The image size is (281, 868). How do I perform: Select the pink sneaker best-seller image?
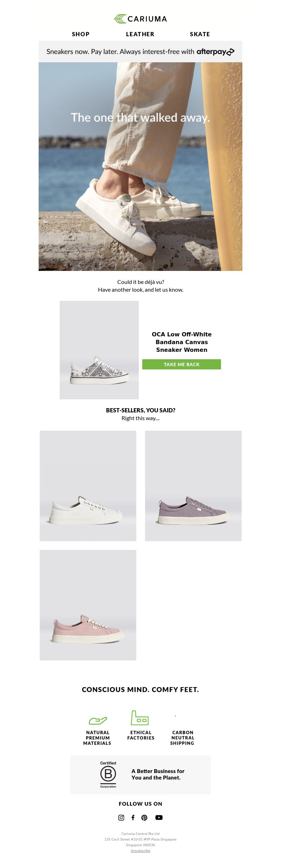click(88, 605)
